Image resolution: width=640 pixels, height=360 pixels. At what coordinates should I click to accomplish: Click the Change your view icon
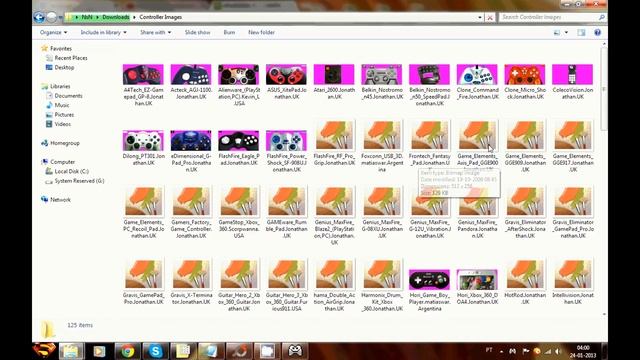tap(557, 32)
